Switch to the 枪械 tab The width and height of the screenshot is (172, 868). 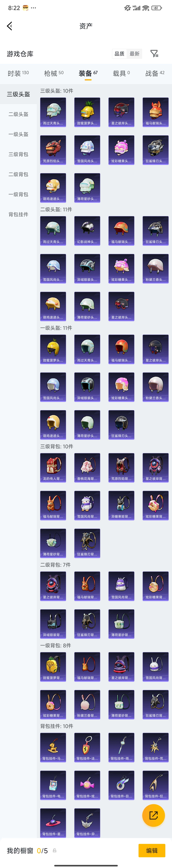point(54,73)
